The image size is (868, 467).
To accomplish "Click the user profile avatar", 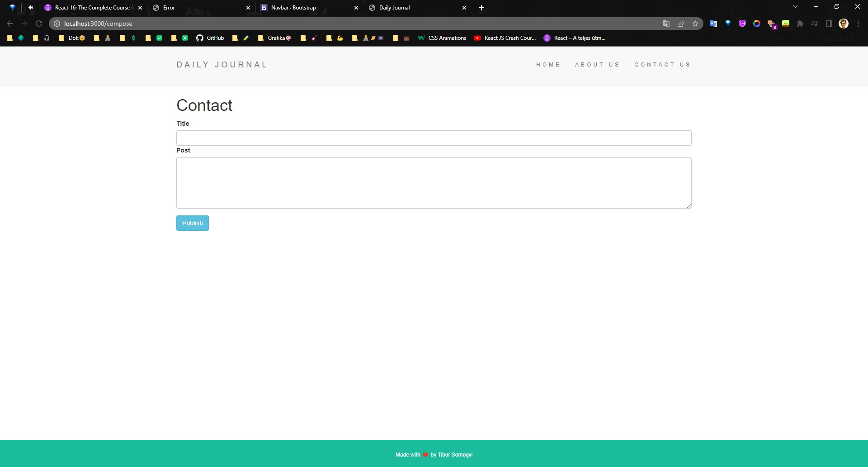I will 844,24.
